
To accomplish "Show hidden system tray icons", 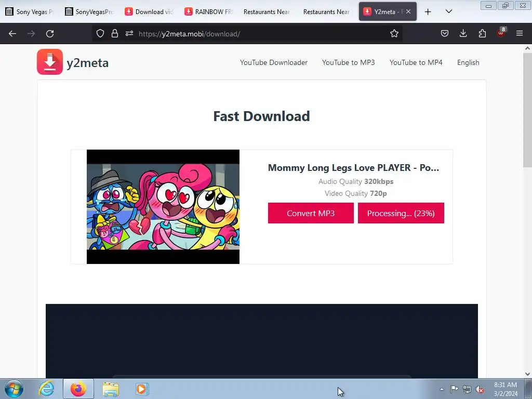I will click(442, 389).
